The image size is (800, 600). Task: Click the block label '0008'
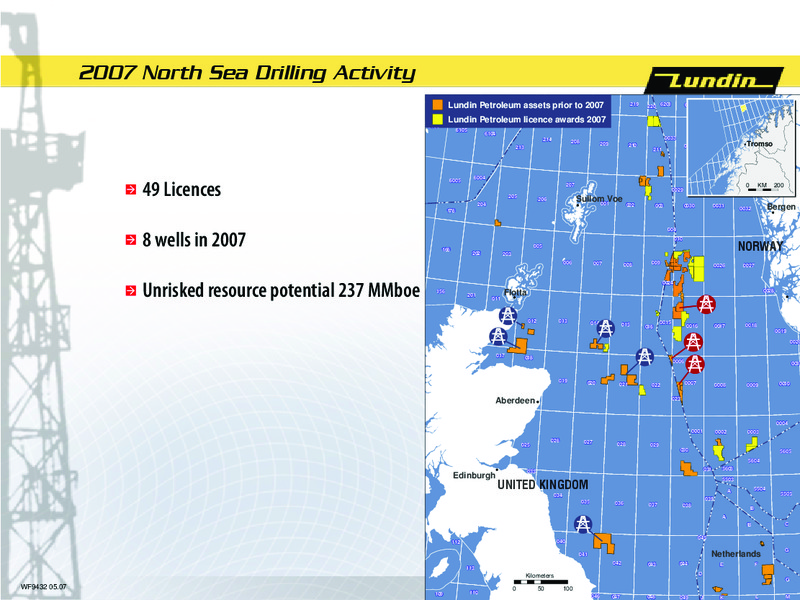(x=719, y=385)
